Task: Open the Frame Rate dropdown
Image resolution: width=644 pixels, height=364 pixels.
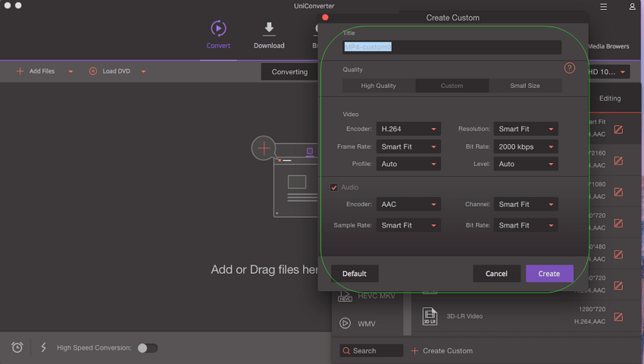Action: [x=408, y=146]
